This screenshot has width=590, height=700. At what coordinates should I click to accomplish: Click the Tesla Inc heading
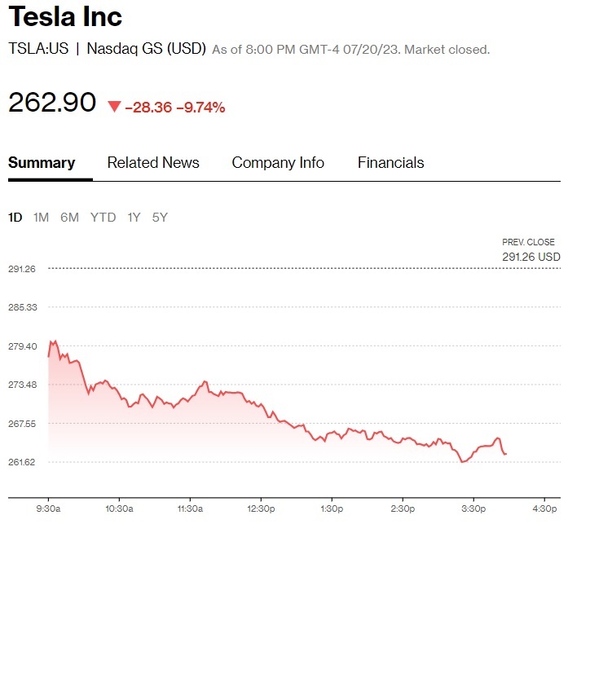[65, 16]
